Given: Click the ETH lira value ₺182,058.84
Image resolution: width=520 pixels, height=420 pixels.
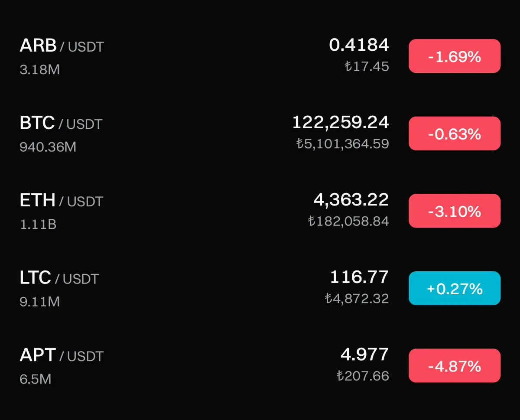Looking at the screenshot, I should tap(348, 221).
